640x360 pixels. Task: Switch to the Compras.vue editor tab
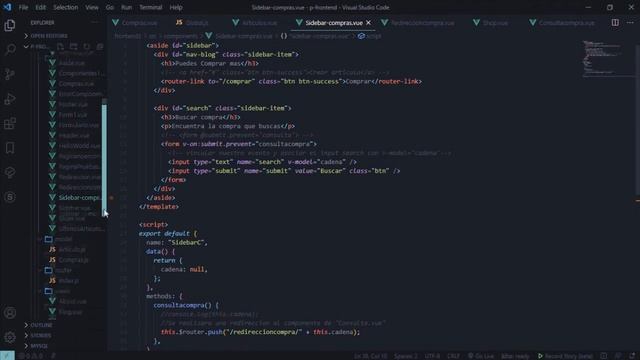[x=139, y=23]
